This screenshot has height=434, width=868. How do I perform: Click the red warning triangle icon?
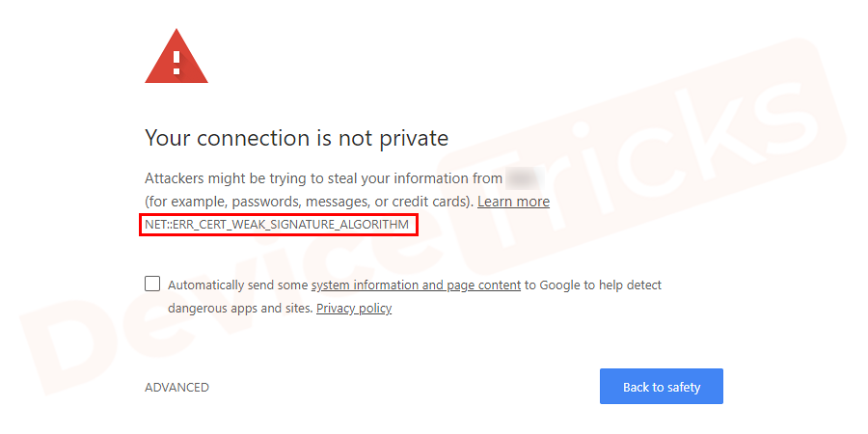[x=176, y=57]
